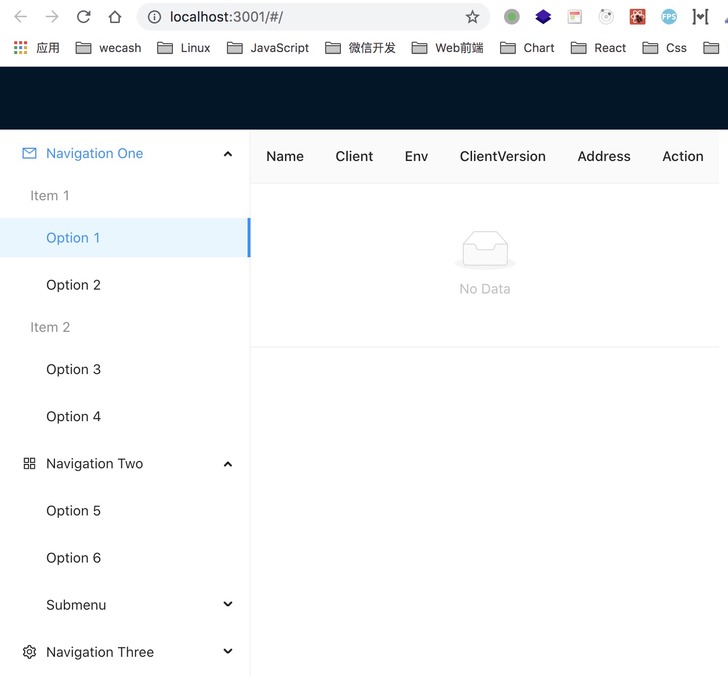
Task: Open the Css bookmarks folder
Action: click(x=664, y=48)
